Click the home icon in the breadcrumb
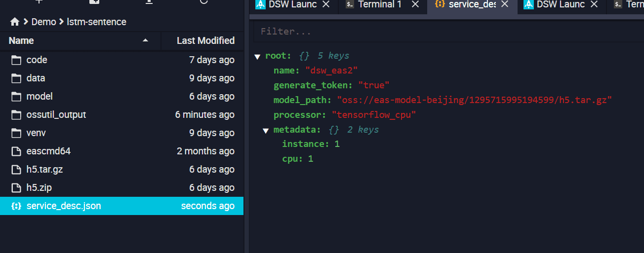The height and width of the screenshot is (253, 644). [15, 22]
